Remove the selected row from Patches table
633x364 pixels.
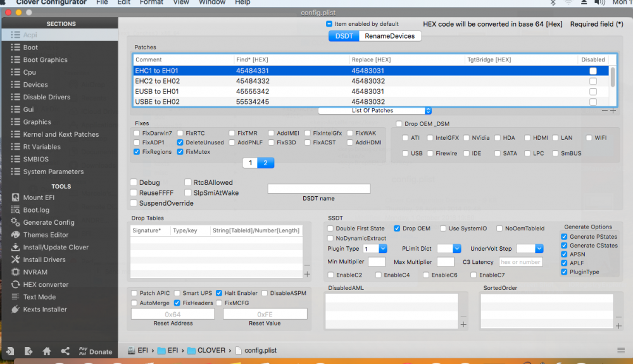click(605, 111)
